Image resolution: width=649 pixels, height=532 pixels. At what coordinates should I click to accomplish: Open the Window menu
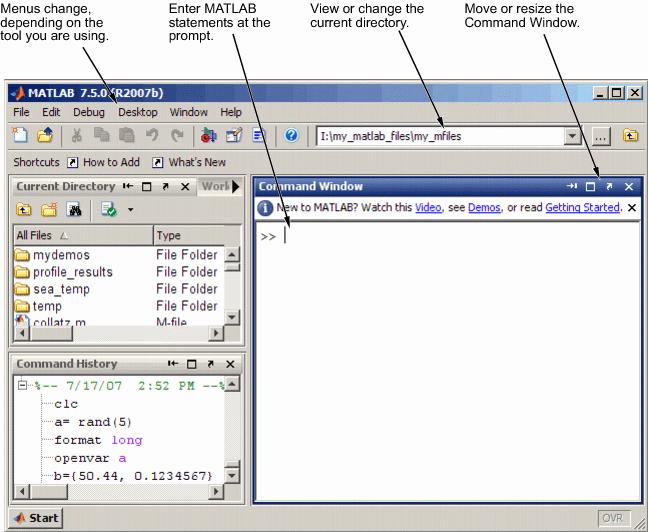[x=188, y=112]
